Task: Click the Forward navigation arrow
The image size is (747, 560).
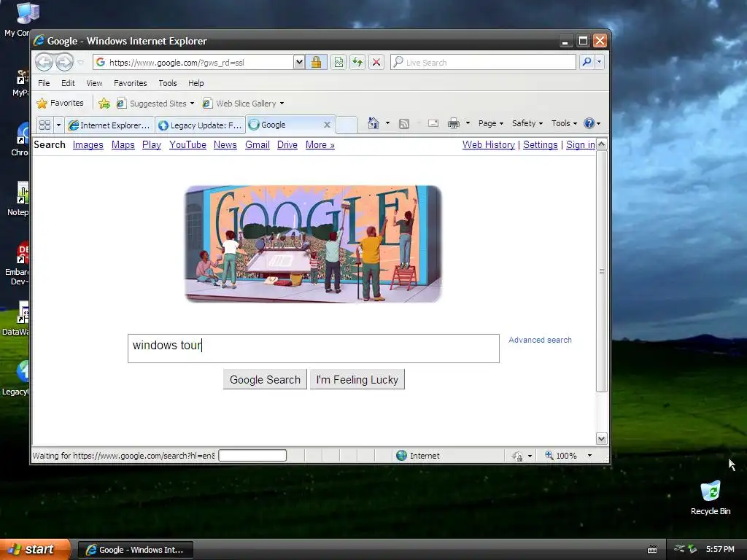Action: [64, 62]
